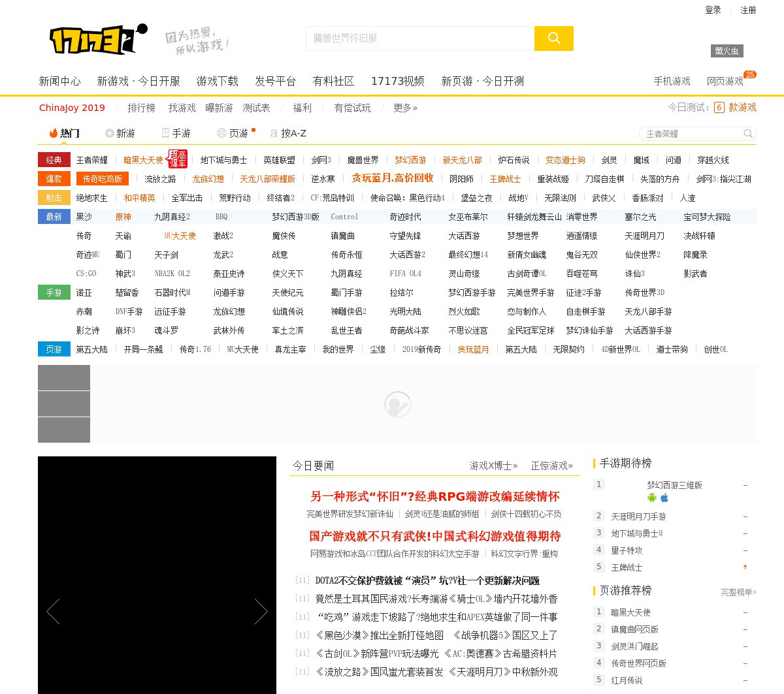The width and height of the screenshot is (784, 694).
Task: Expand 完整榜单» full ranking list
Action: pyautogui.click(x=738, y=592)
